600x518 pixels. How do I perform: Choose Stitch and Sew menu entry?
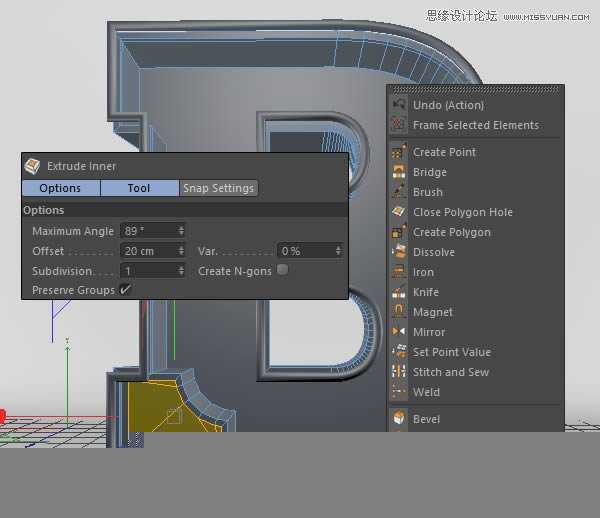451,372
